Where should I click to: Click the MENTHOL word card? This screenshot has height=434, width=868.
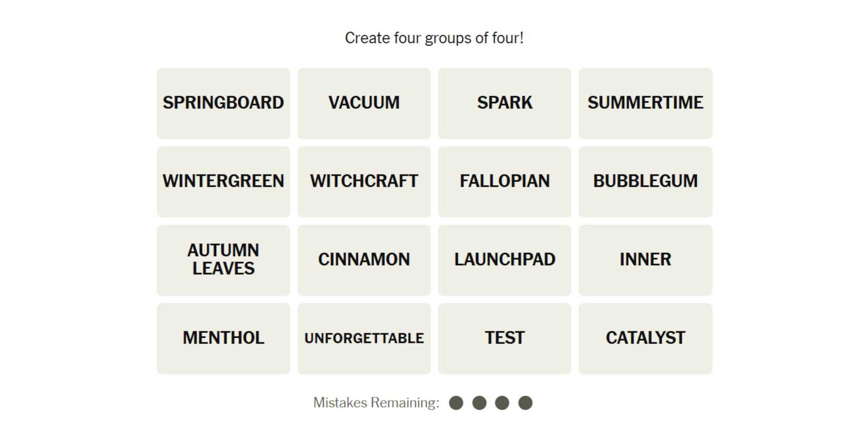(223, 338)
